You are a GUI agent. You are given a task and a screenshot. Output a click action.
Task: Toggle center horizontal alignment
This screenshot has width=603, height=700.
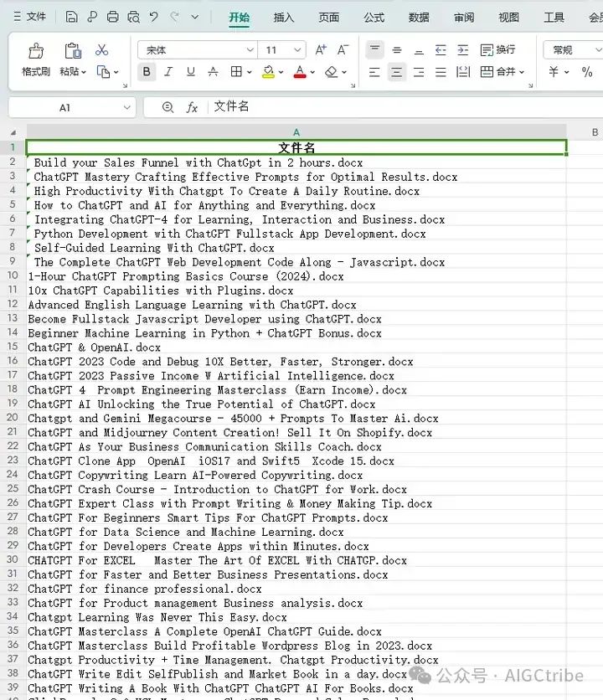pos(397,72)
